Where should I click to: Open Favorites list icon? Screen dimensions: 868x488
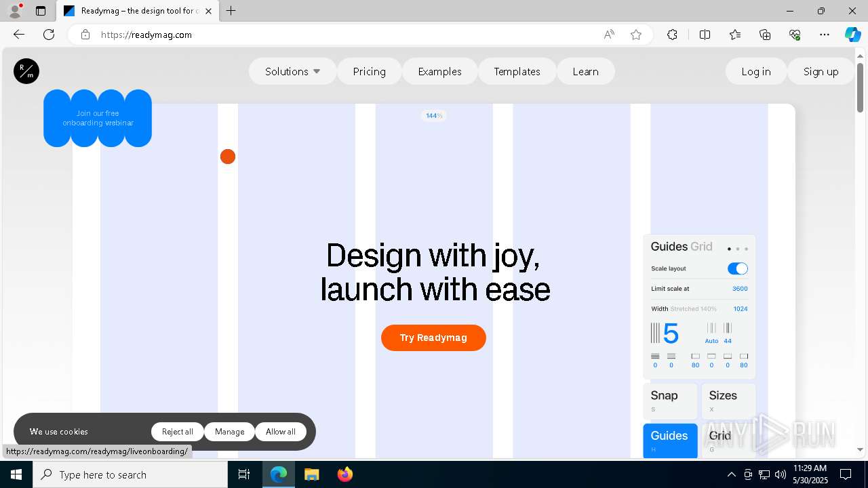735,35
